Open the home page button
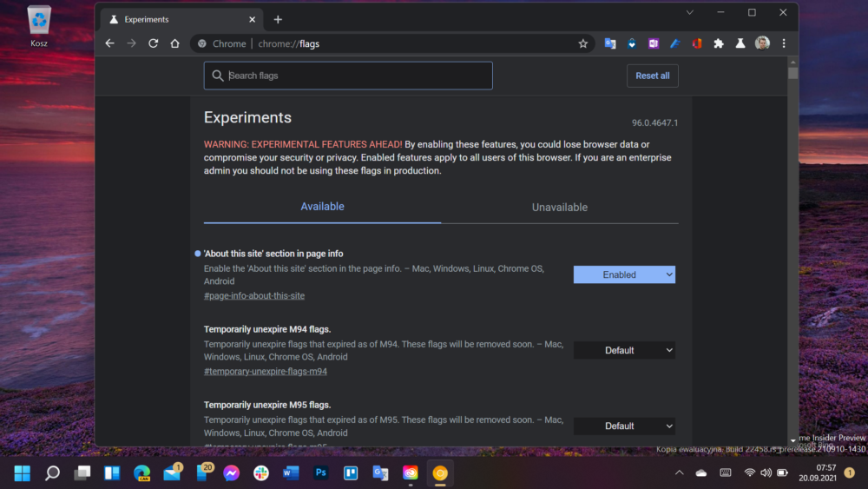The image size is (868, 489). (175, 43)
